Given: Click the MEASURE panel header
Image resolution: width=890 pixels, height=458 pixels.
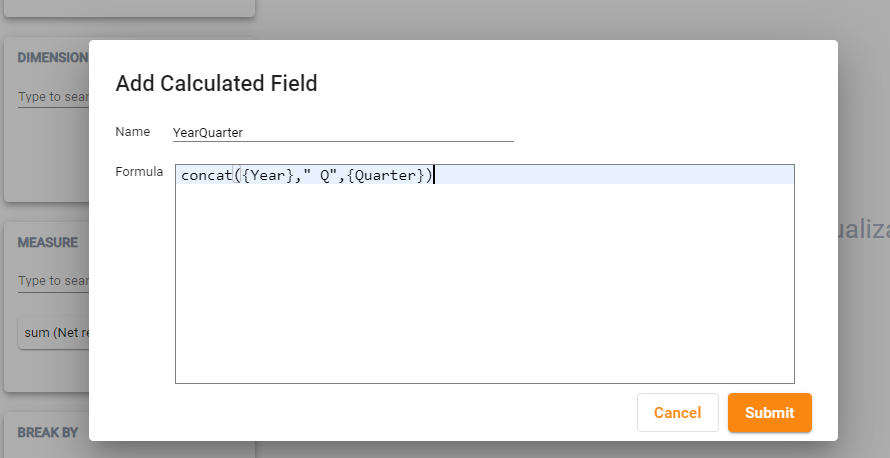Looking at the screenshot, I should [47, 242].
